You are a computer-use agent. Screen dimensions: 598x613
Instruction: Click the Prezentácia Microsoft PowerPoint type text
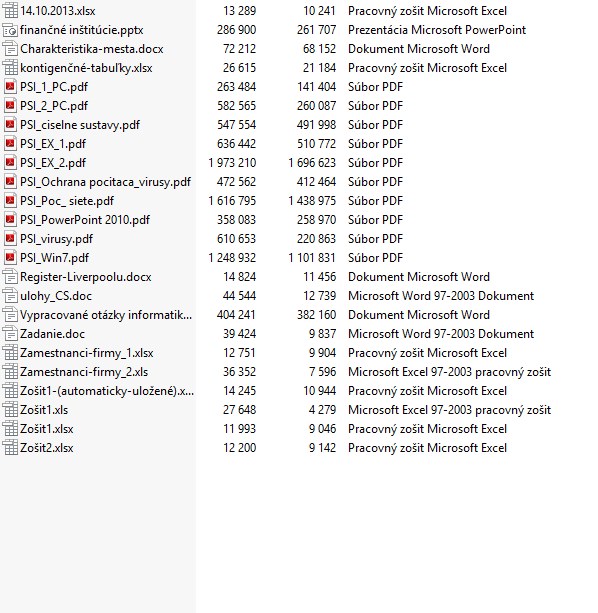pyautogui.click(x=437, y=30)
